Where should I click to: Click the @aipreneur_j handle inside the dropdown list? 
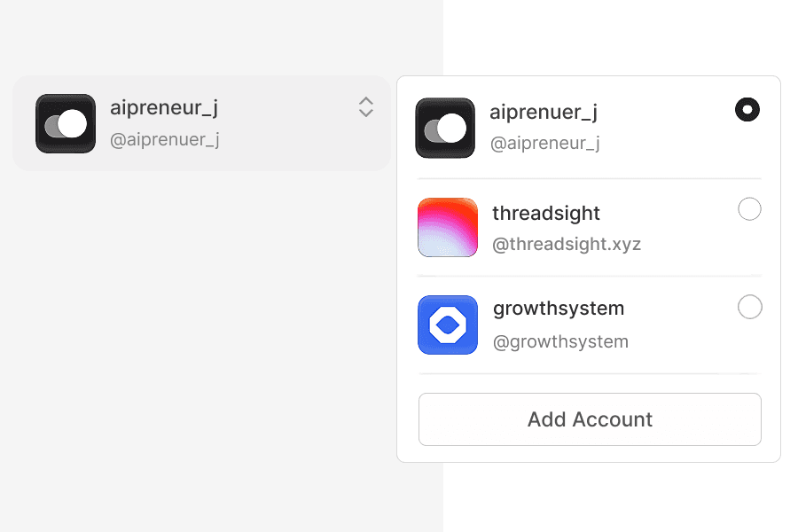point(544,143)
